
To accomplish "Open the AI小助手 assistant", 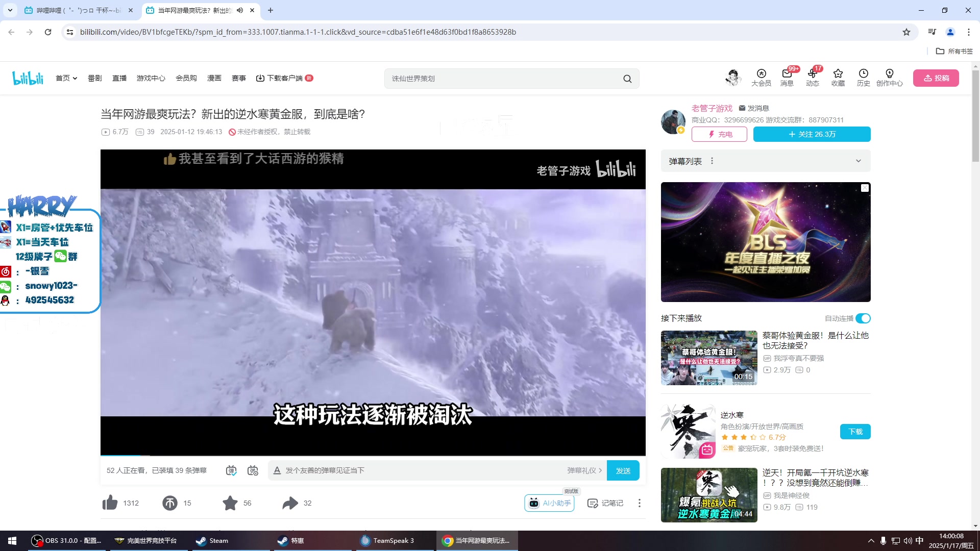I will (x=549, y=503).
